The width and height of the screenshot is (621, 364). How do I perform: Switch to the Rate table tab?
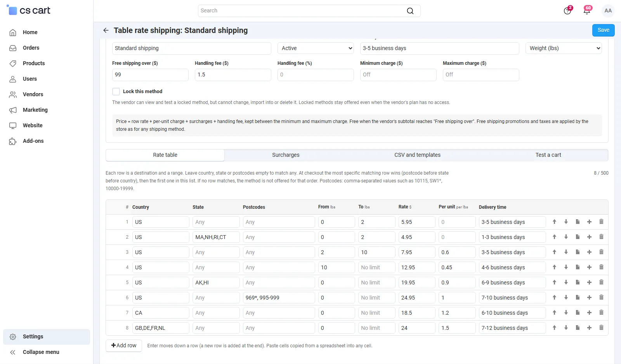coord(165,155)
